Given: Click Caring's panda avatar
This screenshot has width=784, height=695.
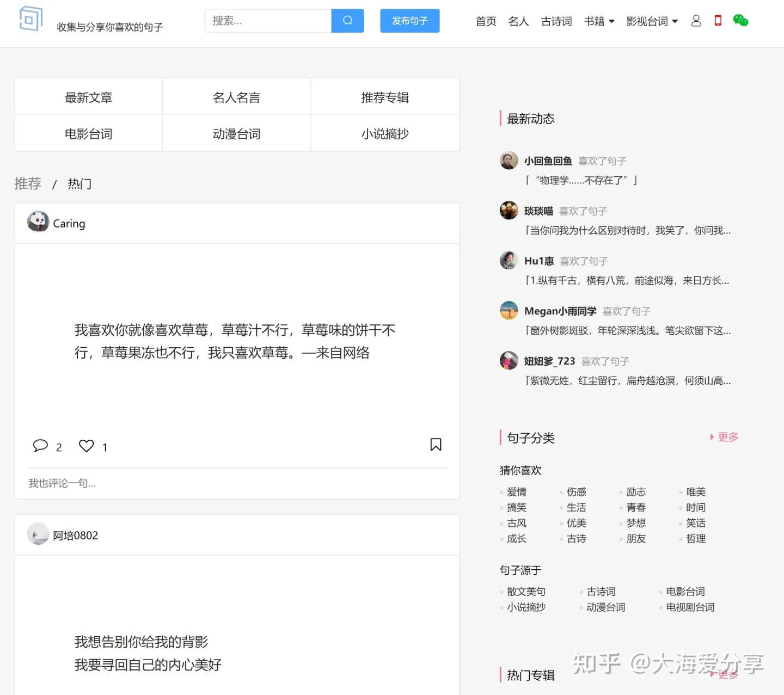Looking at the screenshot, I should [x=38, y=223].
